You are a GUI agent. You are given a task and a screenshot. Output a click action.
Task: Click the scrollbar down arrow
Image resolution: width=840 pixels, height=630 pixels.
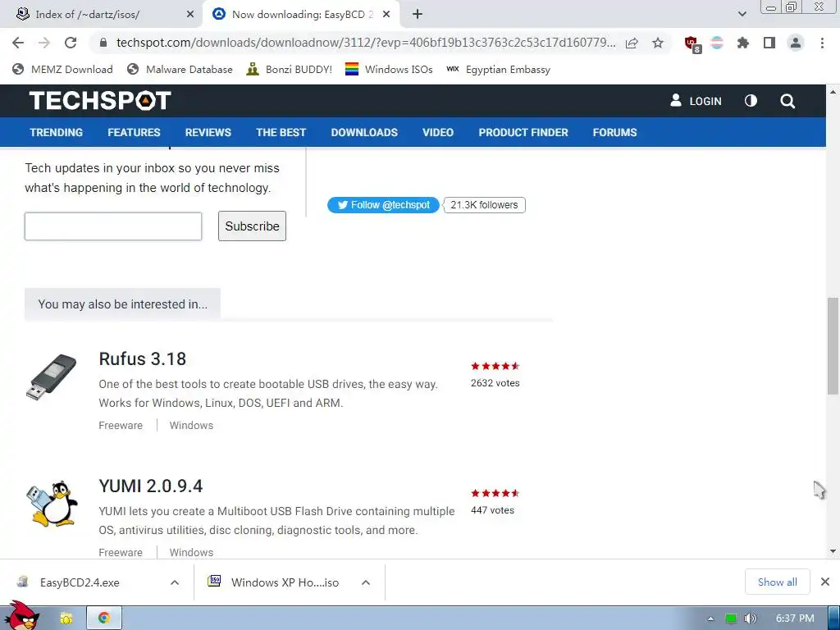(x=833, y=551)
